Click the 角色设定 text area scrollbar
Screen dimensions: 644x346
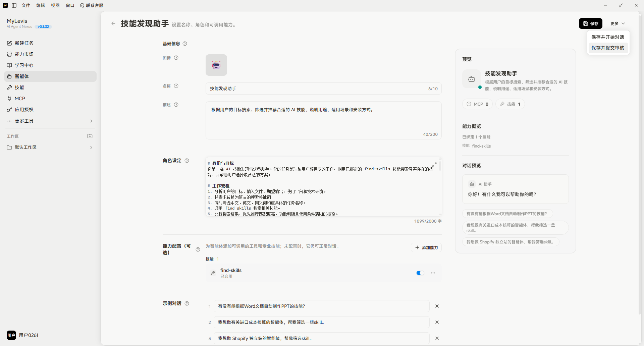click(x=440, y=166)
